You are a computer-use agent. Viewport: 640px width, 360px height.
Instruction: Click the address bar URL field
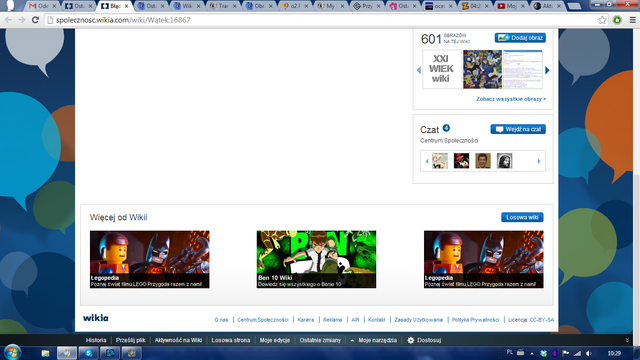coord(322,20)
